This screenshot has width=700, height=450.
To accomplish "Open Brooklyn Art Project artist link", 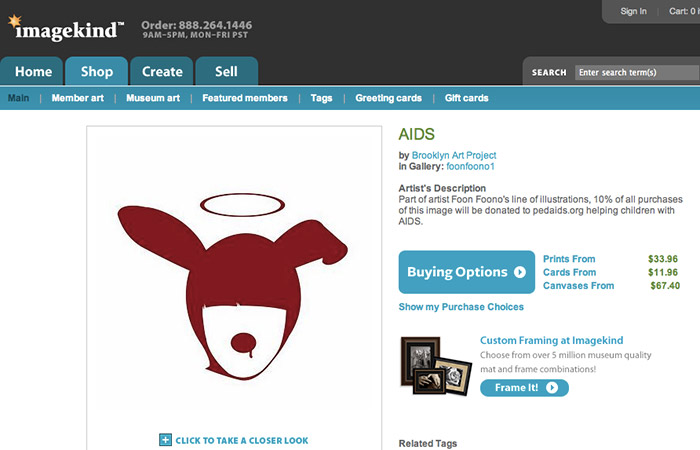I will pos(454,155).
